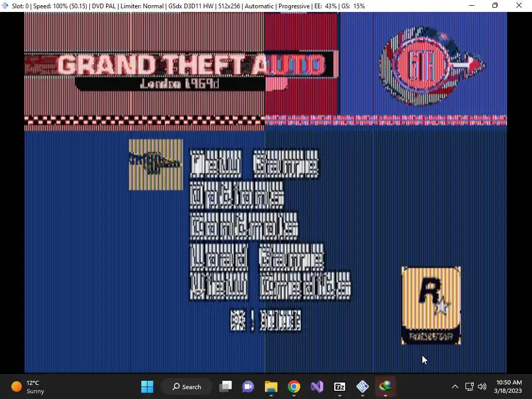Select Load Game in the menu
532x399 pixels.
(257, 257)
